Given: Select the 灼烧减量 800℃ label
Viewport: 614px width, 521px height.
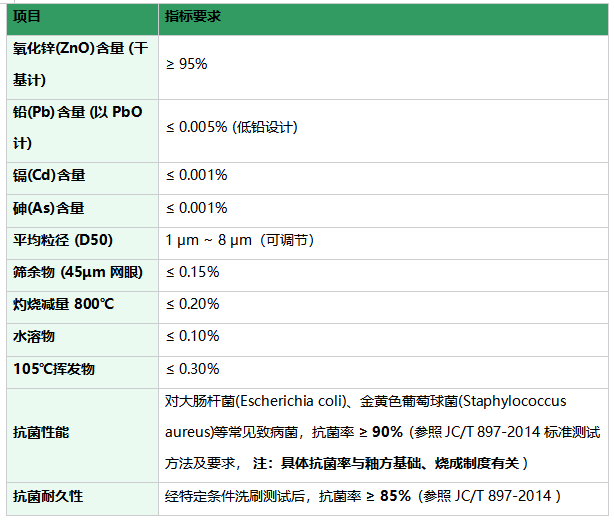Looking at the screenshot, I should [x=63, y=304].
